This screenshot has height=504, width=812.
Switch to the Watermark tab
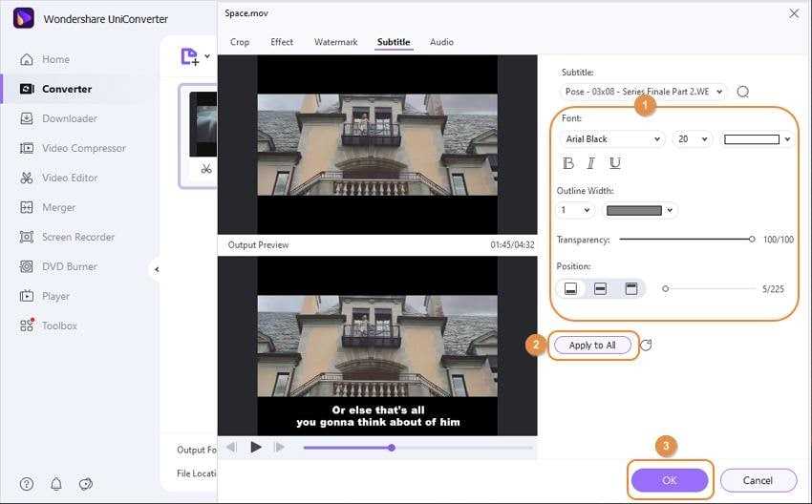click(335, 42)
